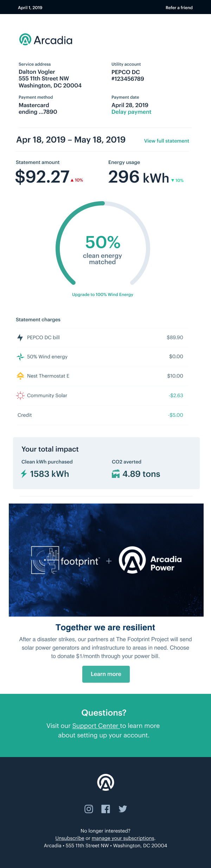Click the Arcadia logo at top
This screenshot has height=868, width=211.
coord(46,40)
